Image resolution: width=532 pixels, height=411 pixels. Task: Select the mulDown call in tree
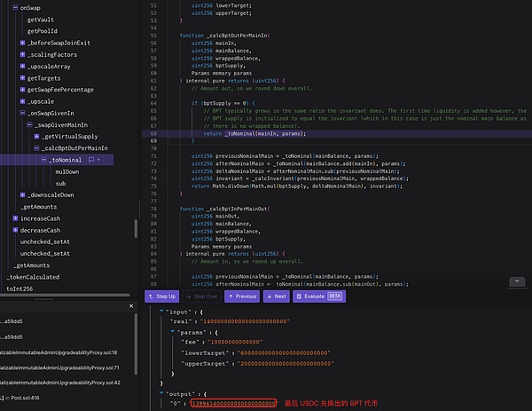[66, 171]
